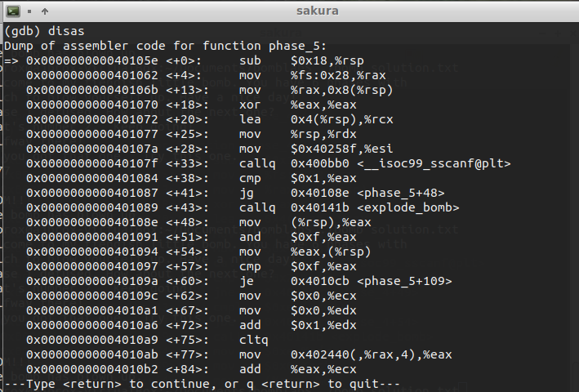
Task: Click operand $0x40258f,%esi
Action: pyautogui.click(x=341, y=149)
